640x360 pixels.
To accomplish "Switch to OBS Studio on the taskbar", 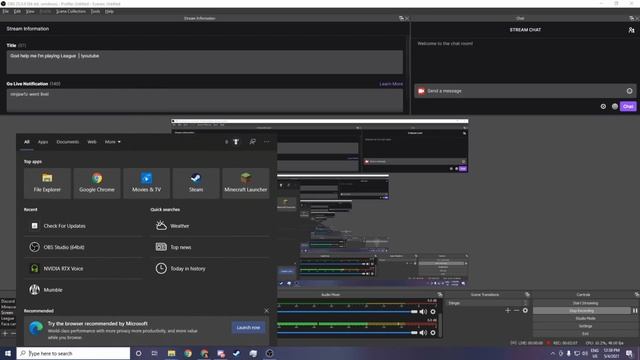I will (269, 353).
